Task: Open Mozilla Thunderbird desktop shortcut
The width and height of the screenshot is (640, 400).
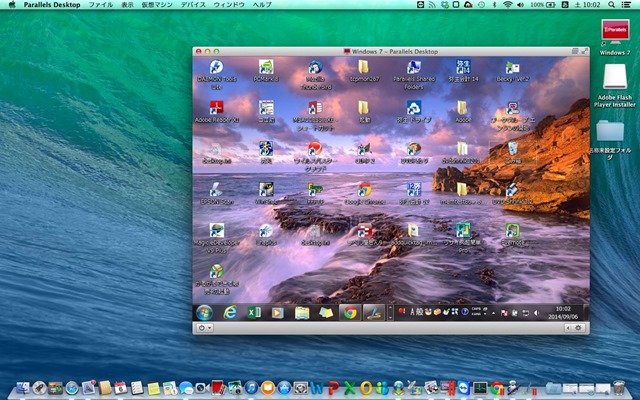Action: [316, 75]
